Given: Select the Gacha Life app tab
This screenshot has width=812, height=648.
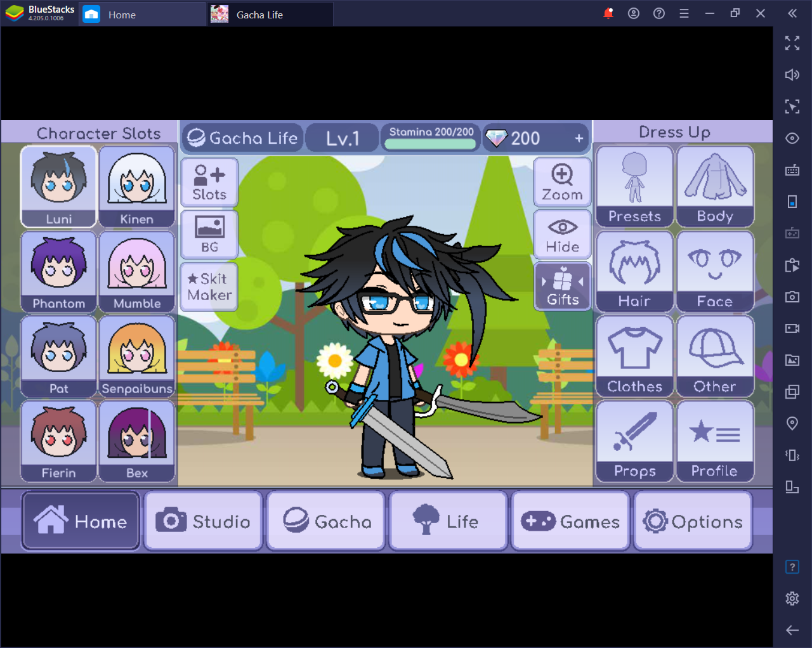Looking at the screenshot, I should (x=271, y=14).
